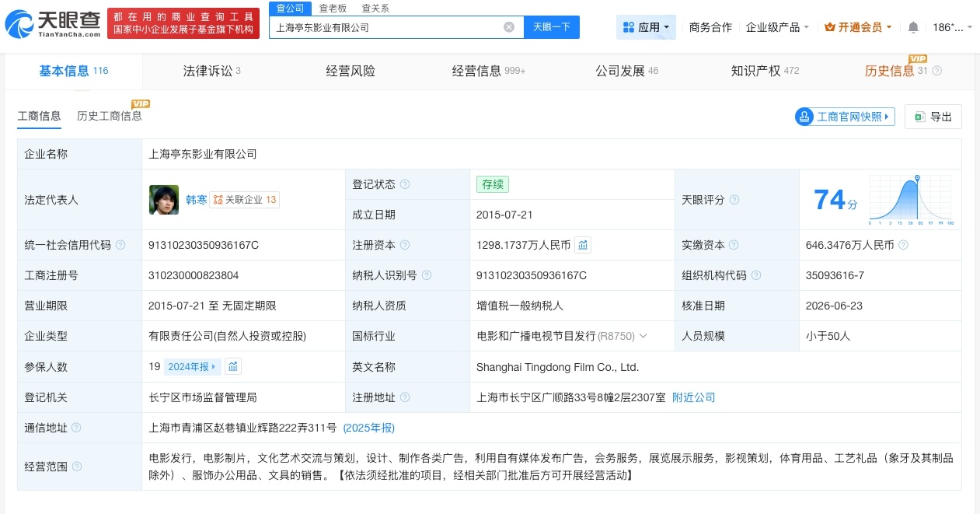Open the 历史工商信息 sub-tab
980x514 pixels.
(x=110, y=116)
